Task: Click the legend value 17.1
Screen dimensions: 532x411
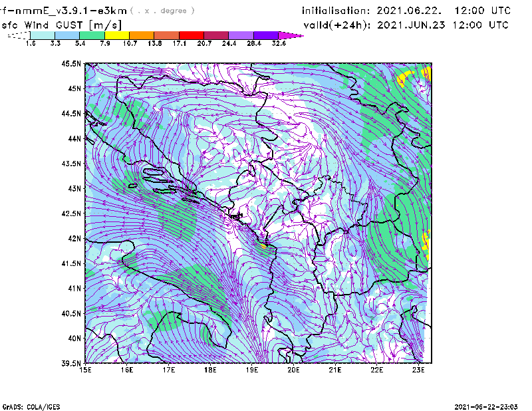Action: pyautogui.click(x=179, y=43)
